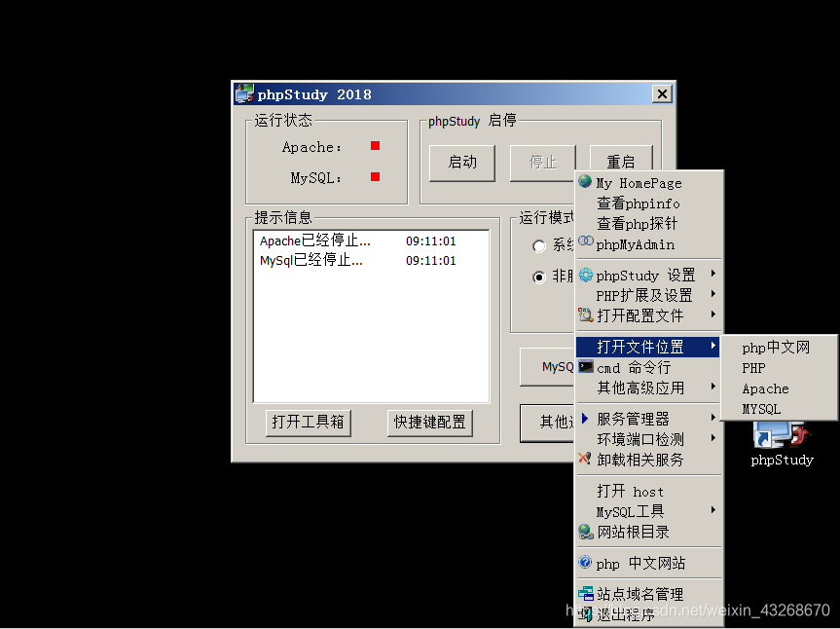
Task: Click the magnifier icon beside 打开配置文件
Action: coord(586,314)
